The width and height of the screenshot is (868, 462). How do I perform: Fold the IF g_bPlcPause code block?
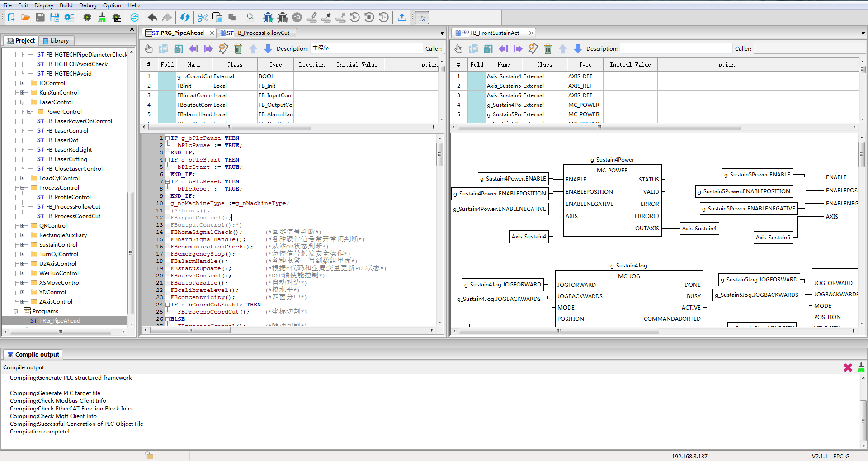167,138
